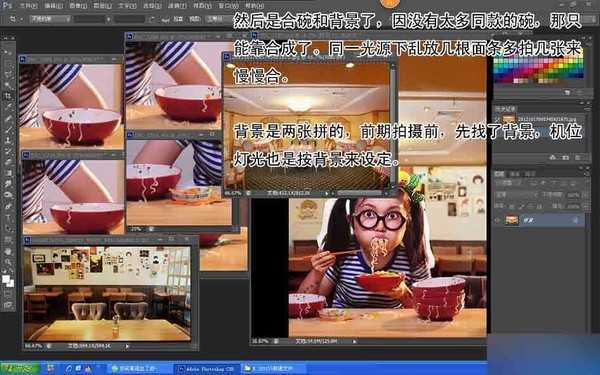
Task: Open the Windows Start button
Action: pos(20,368)
